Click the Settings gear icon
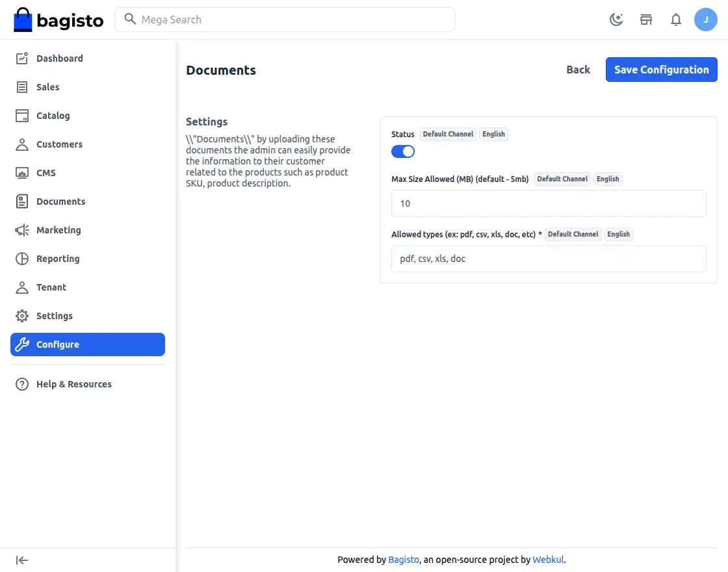The image size is (728, 572). [x=22, y=316]
